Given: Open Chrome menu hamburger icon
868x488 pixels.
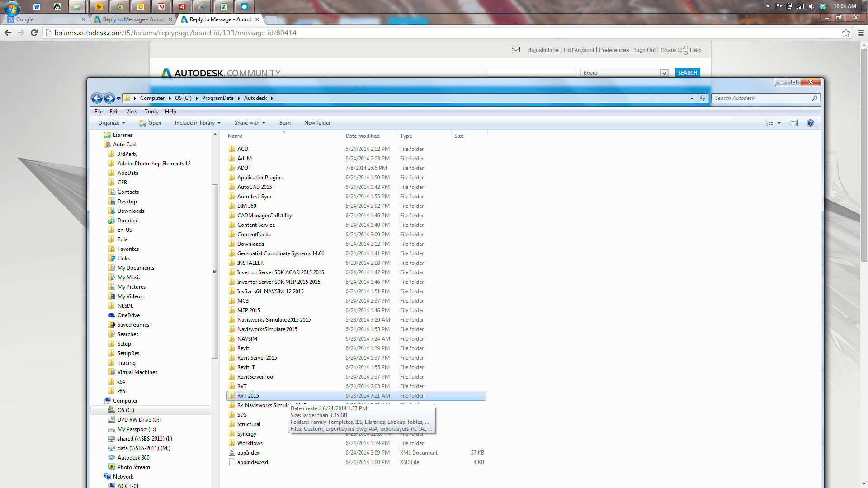Looking at the screenshot, I should [x=861, y=33].
